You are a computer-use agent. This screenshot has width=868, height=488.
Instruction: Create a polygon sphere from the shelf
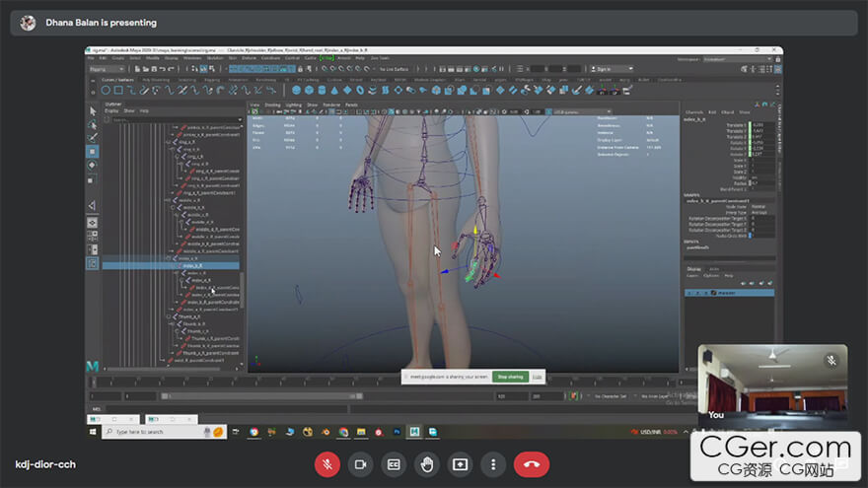coord(296,90)
